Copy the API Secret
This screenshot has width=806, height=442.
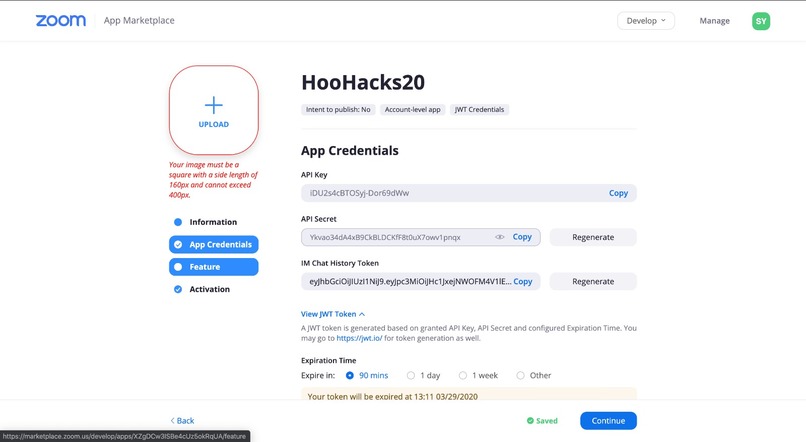(x=522, y=237)
